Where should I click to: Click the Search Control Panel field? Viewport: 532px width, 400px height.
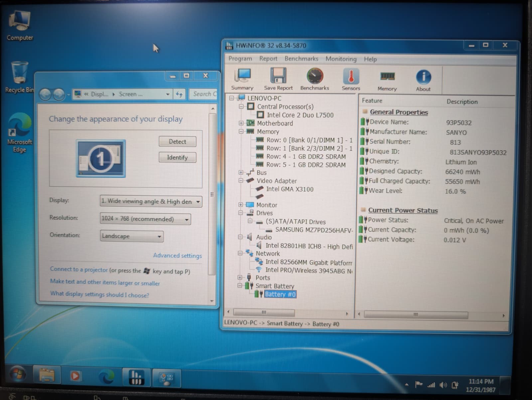pyautogui.click(x=203, y=94)
